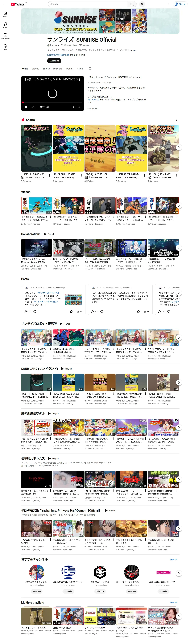The width and height of the screenshot is (190, 644).
Task: Click the magnifier search button in the top bar
Action: (x=132, y=4)
